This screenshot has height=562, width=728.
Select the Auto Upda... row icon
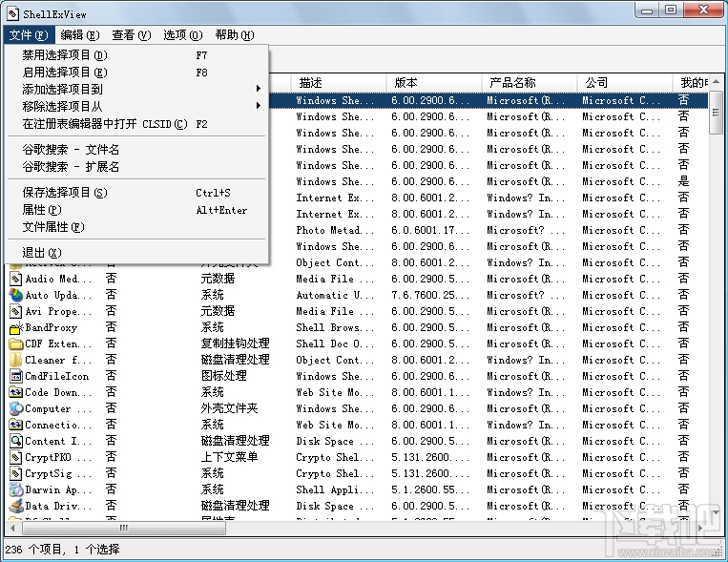[16, 295]
